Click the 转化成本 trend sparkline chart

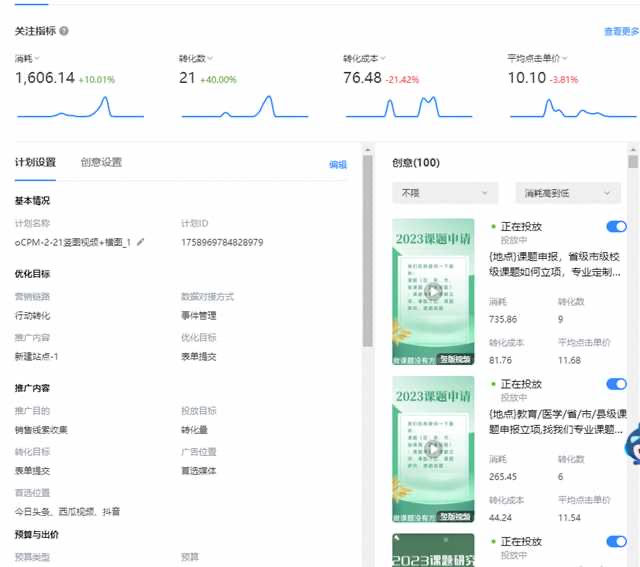click(409, 107)
